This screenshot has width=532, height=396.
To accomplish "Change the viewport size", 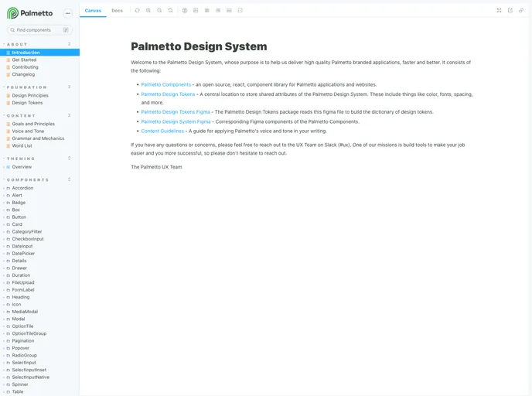I will coord(218,11).
